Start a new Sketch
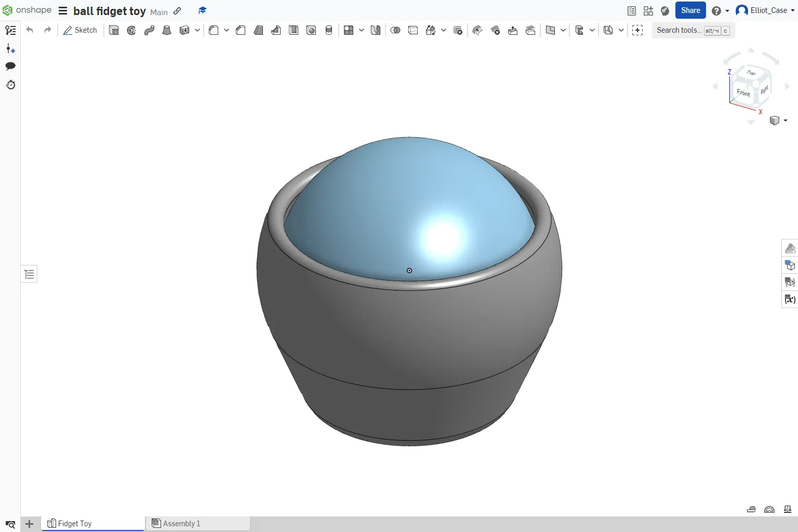Screen dimensions: 798x532 point(80,30)
